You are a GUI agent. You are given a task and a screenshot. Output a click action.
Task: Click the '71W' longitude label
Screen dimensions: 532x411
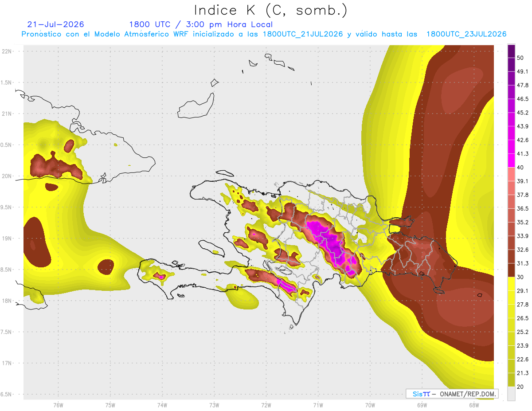318,405
